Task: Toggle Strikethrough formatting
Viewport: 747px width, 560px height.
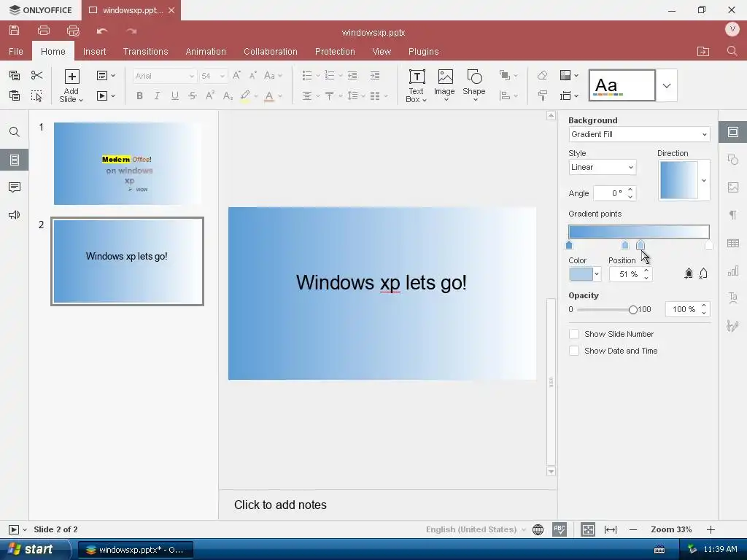Action: click(x=193, y=96)
